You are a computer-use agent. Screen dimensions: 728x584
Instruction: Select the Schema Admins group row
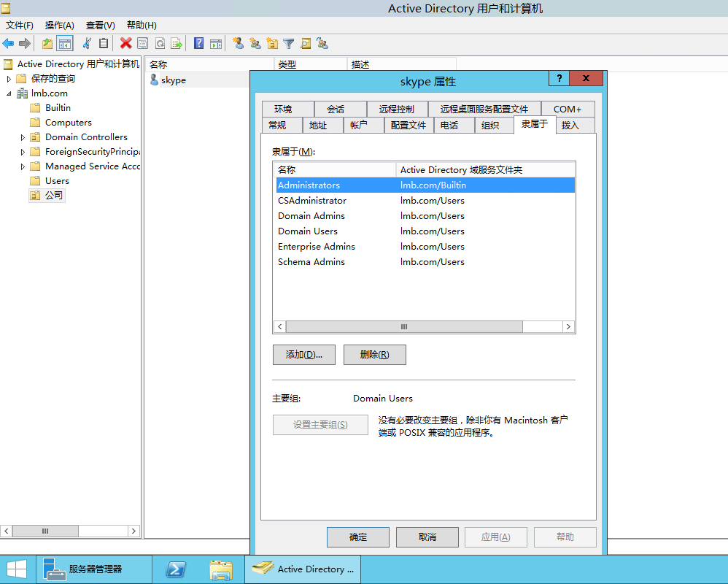tap(425, 261)
